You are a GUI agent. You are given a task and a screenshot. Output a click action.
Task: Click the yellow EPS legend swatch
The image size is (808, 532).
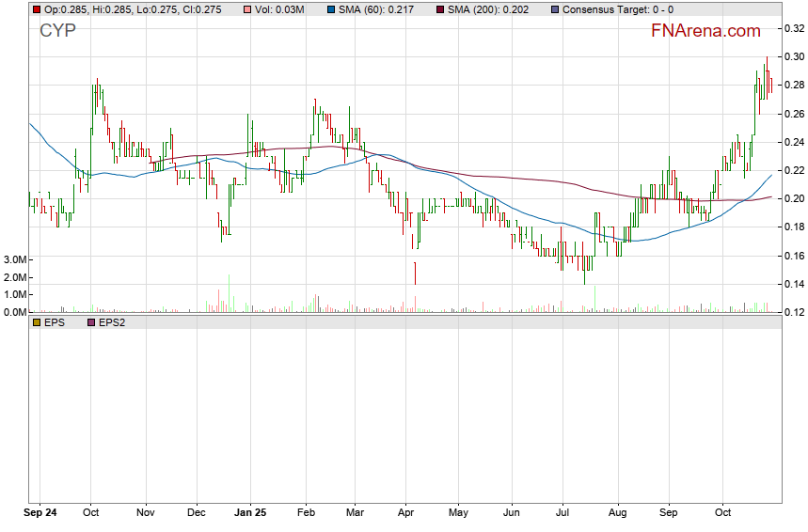point(37,321)
